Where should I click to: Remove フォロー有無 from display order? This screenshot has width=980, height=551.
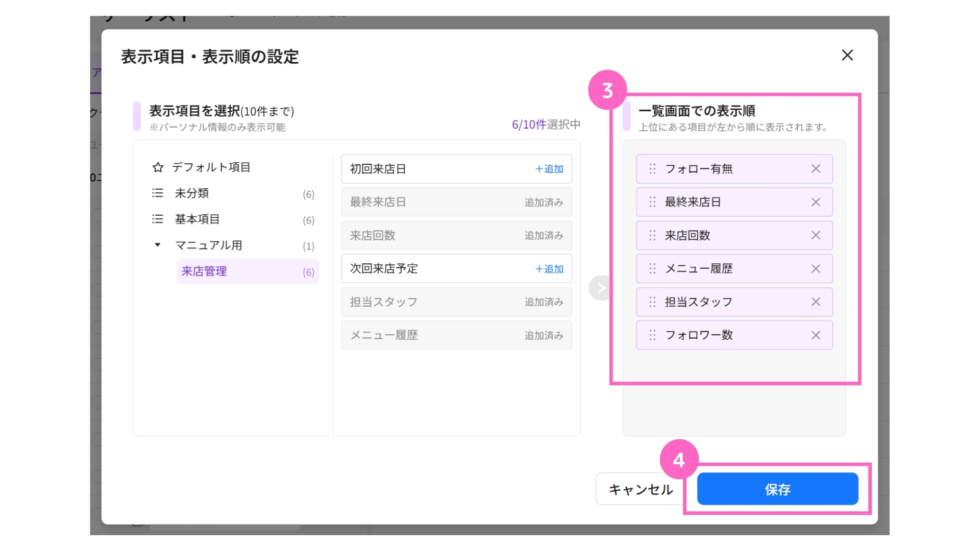pyautogui.click(x=816, y=169)
